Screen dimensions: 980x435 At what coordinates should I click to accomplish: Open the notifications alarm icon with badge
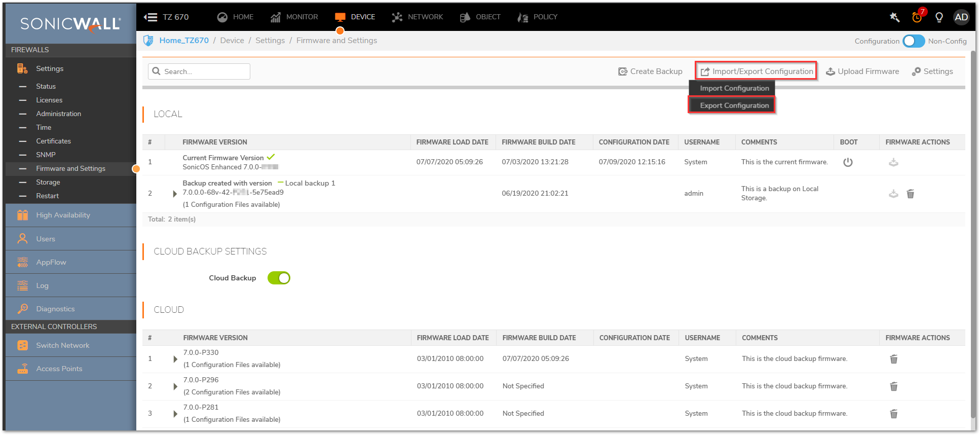tap(917, 17)
